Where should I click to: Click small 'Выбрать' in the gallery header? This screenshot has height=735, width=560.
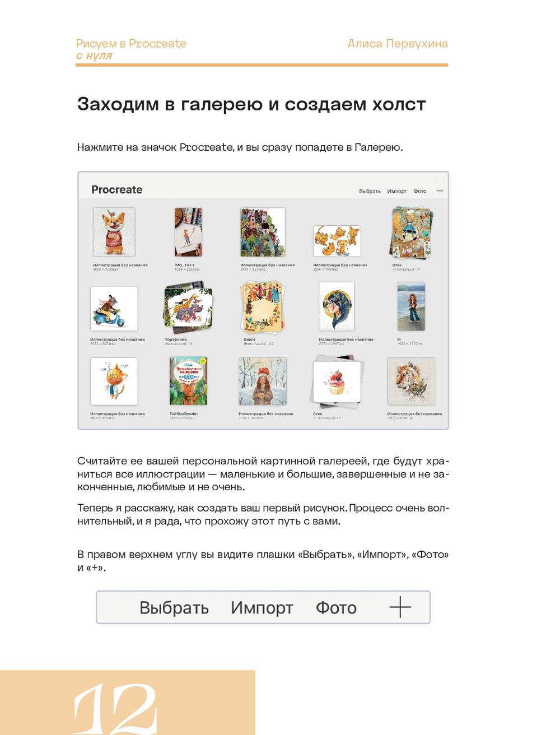tap(370, 191)
